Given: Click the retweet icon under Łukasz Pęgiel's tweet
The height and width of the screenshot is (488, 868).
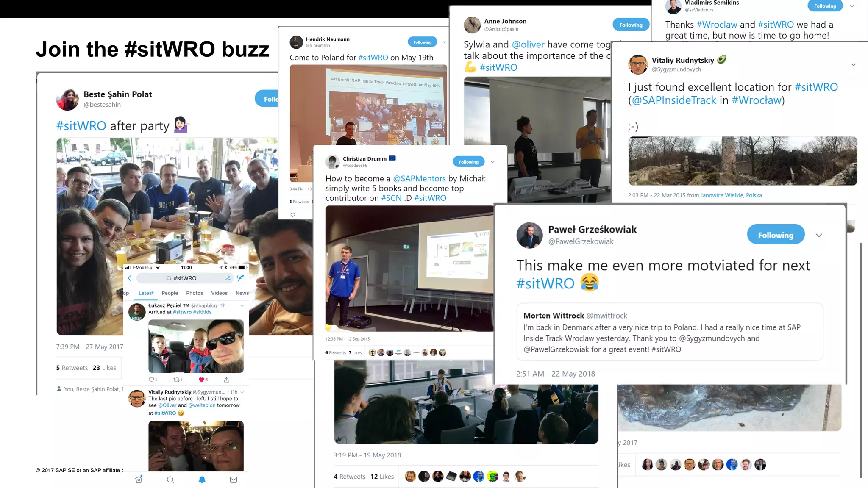Looking at the screenshot, I should (x=178, y=380).
